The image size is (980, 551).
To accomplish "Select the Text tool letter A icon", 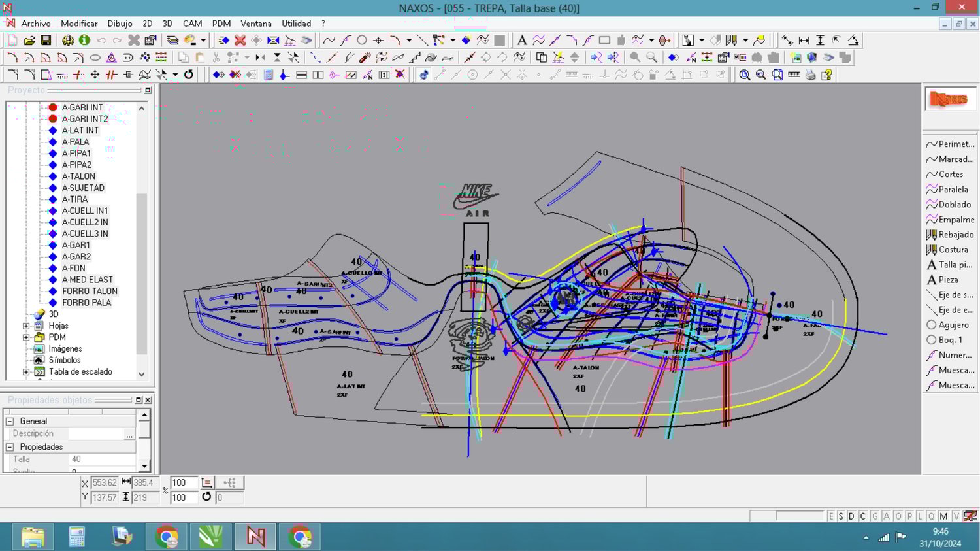I will pos(521,41).
